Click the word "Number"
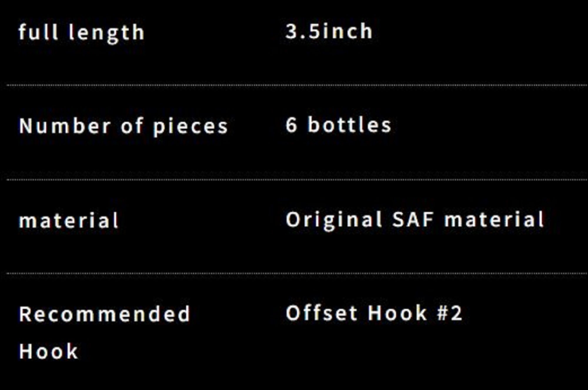The width and height of the screenshot is (588, 390). tap(65, 126)
